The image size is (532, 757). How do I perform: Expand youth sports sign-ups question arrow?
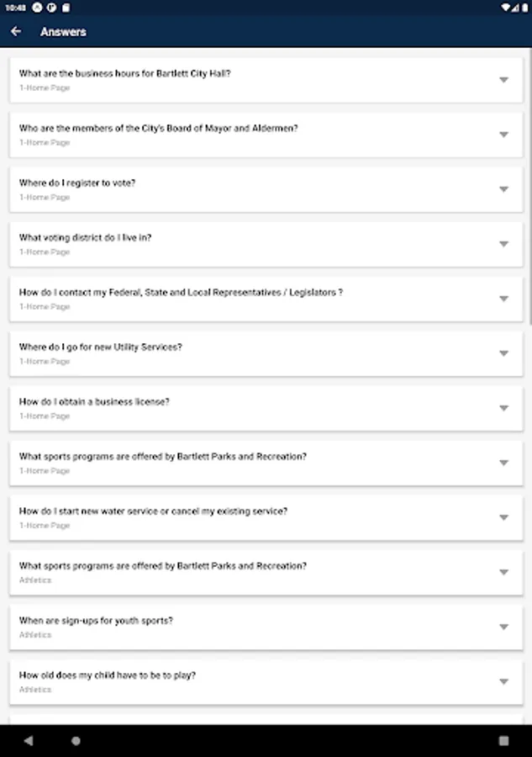pyautogui.click(x=503, y=627)
